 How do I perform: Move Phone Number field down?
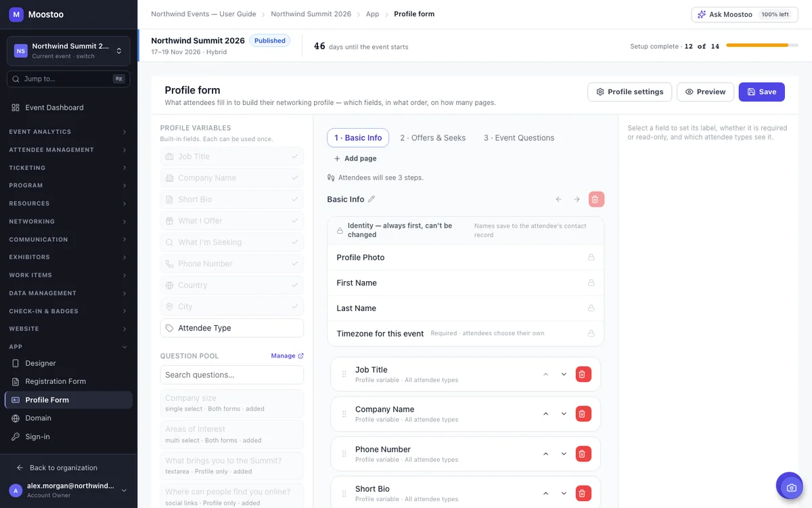[x=564, y=454]
